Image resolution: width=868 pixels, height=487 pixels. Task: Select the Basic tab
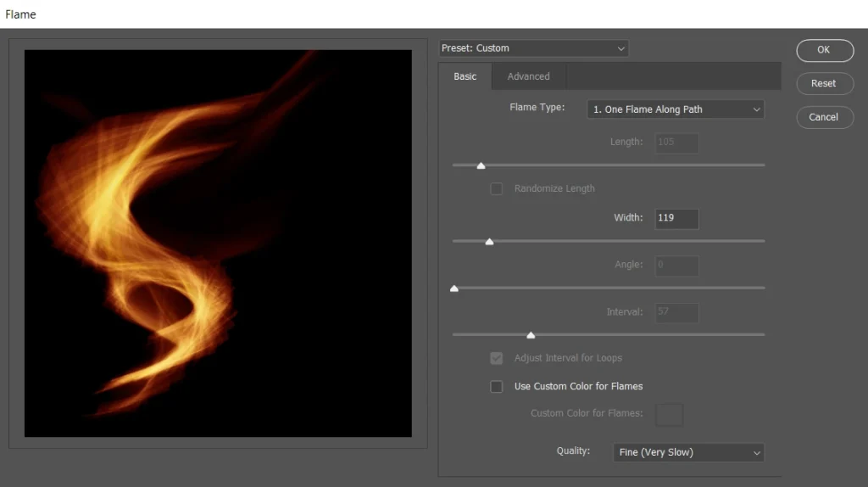tap(465, 76)
